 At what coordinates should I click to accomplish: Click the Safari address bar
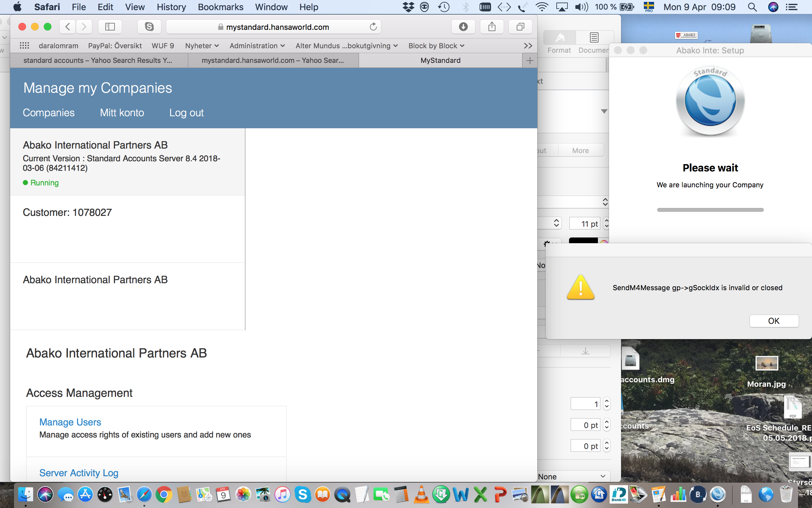pos(273,27)
